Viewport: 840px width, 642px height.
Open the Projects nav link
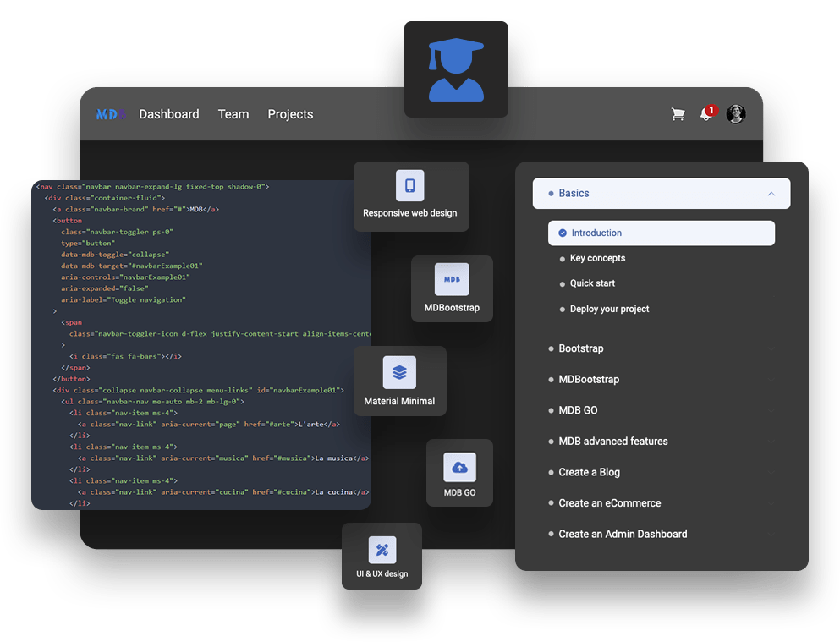(290, 114)
